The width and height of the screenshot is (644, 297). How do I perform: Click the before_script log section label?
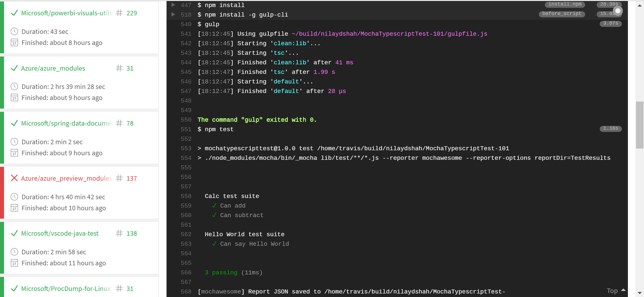pyautogui.click(x=562, y=14)
